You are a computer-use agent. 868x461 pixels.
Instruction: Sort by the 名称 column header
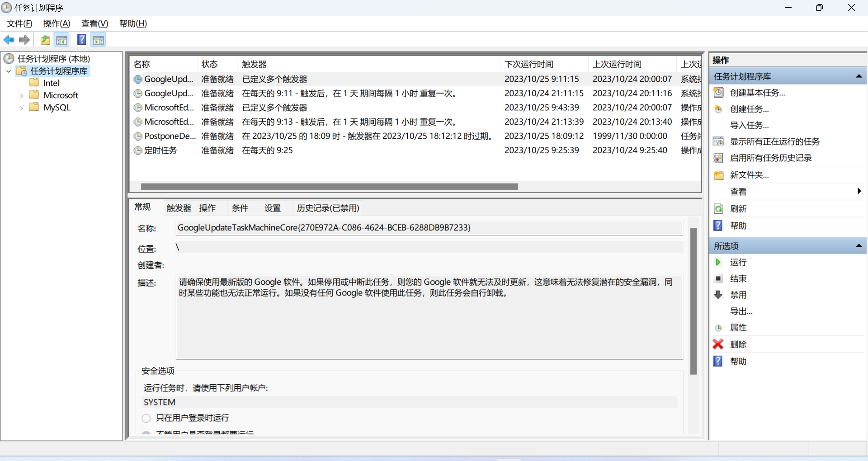(x=164, y=64)
